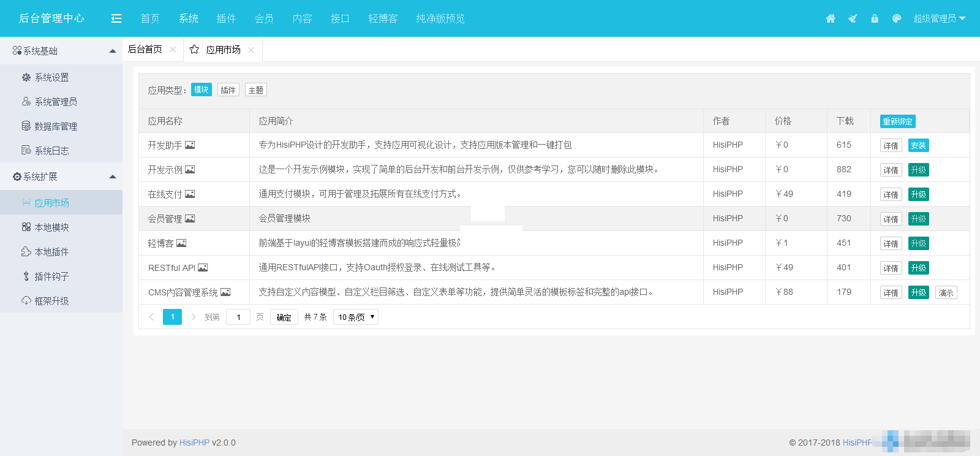Select the 主题 application type filter
The height and width of the screenshot is (456, 980).
click(255, 90)
